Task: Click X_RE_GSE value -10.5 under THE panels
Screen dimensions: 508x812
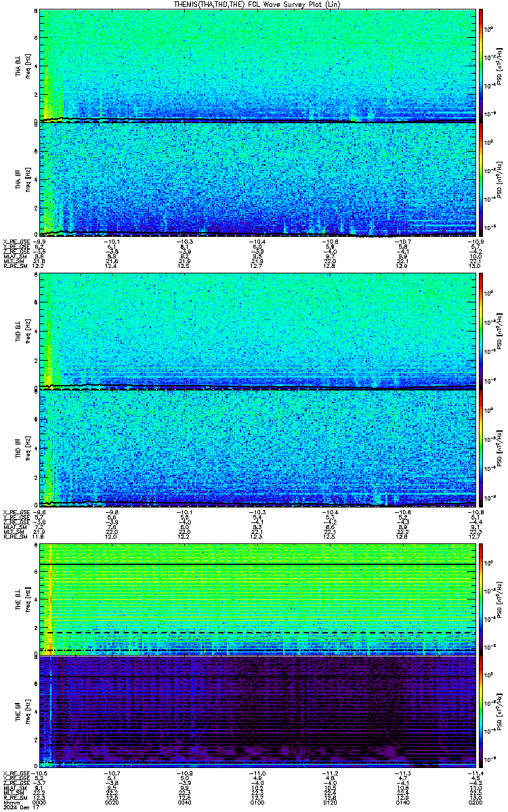Action: coord(39,773)
